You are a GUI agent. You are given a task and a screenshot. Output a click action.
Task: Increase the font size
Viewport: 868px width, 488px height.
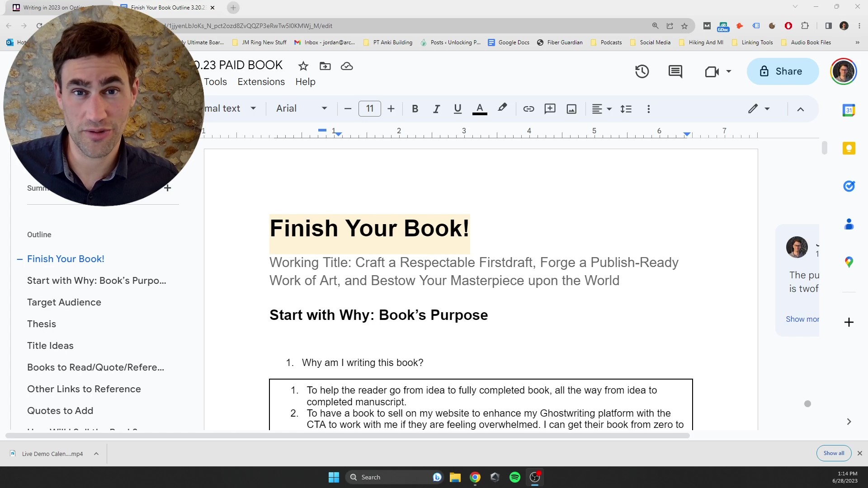click(391, 109)
